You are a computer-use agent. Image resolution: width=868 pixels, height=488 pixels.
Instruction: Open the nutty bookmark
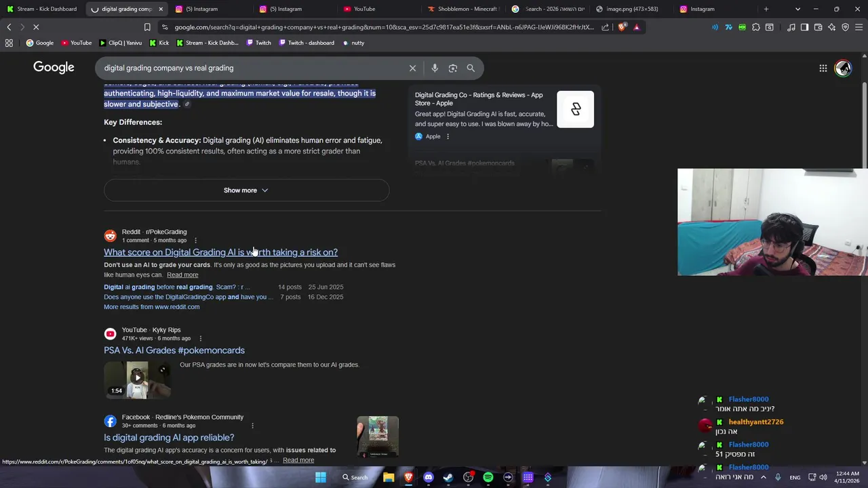[x=353, y=43]
